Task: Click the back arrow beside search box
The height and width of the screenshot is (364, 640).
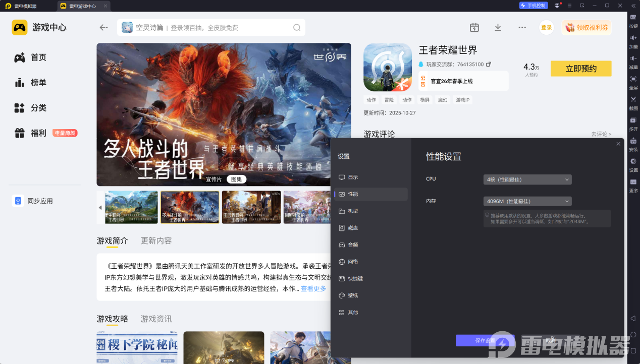Action: click(104, 28)
